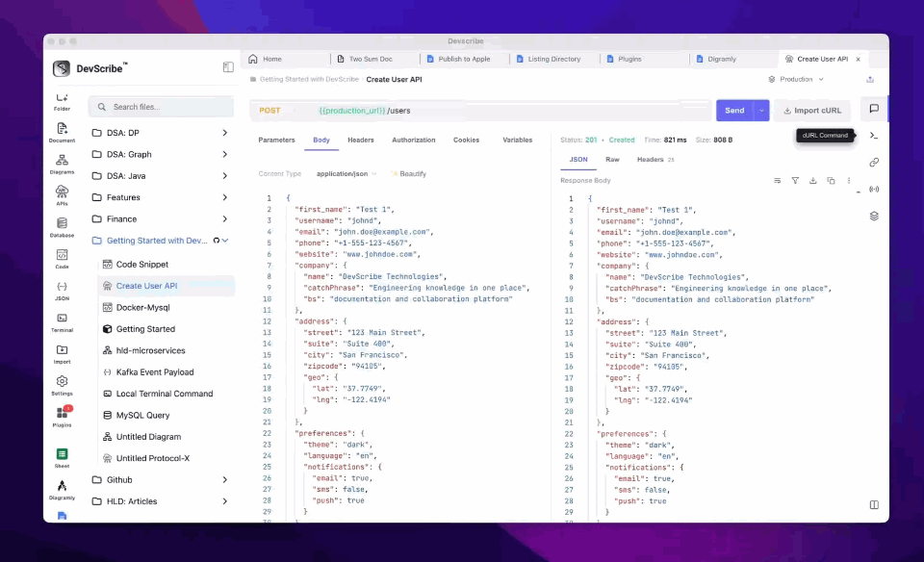Click the Import icon in the sidebar
The height and width of the screenshot is (562, 924).
click(x=62, y=350)
